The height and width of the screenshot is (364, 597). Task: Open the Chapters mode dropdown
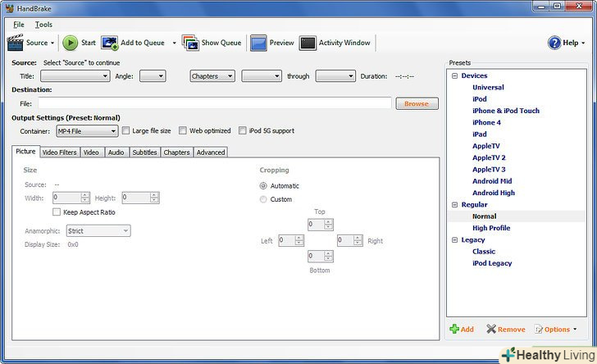pyautogui.click(x=212, y=76)
